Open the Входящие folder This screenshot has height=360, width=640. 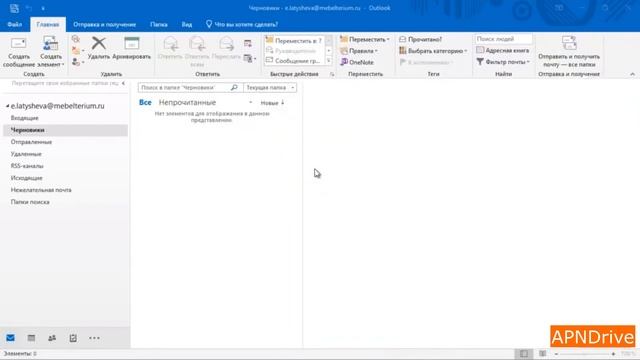click(24, 118)
